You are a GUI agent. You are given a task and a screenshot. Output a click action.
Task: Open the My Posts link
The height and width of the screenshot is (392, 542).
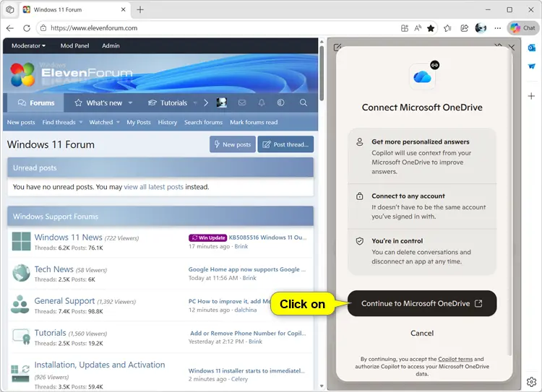tap(139, 122)
